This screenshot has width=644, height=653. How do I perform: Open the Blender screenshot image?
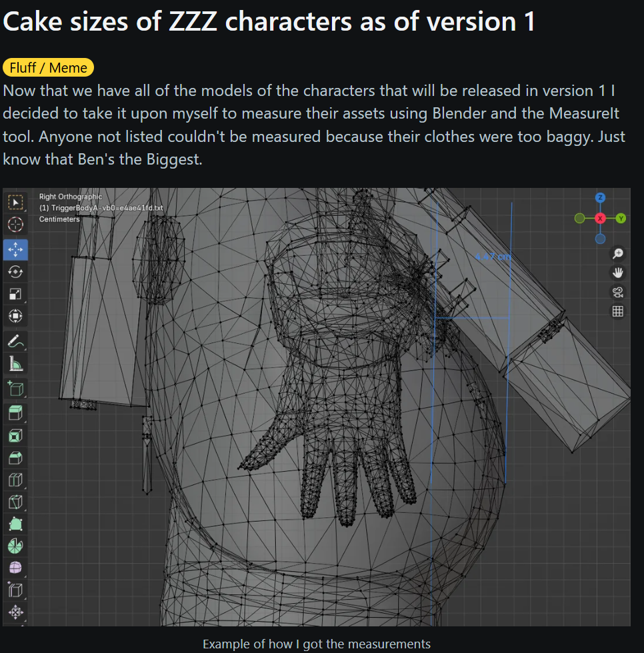click(x=317, y=407)
